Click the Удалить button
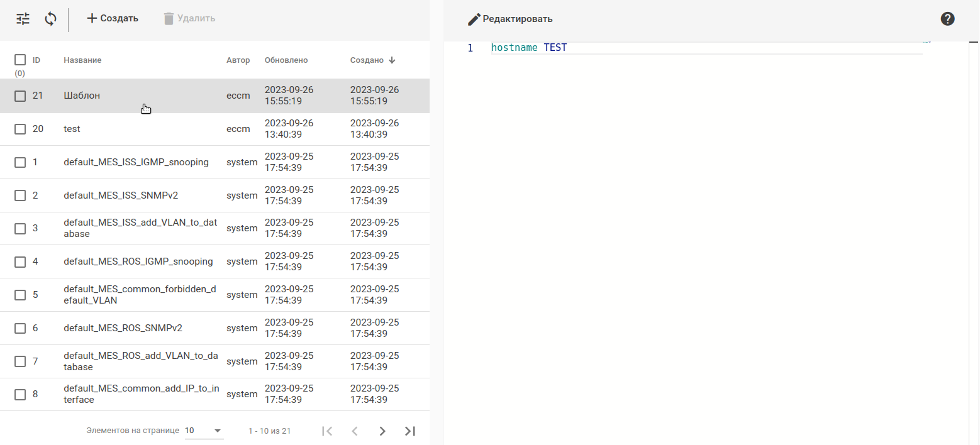Screen dimensions: 980x445 189,19
